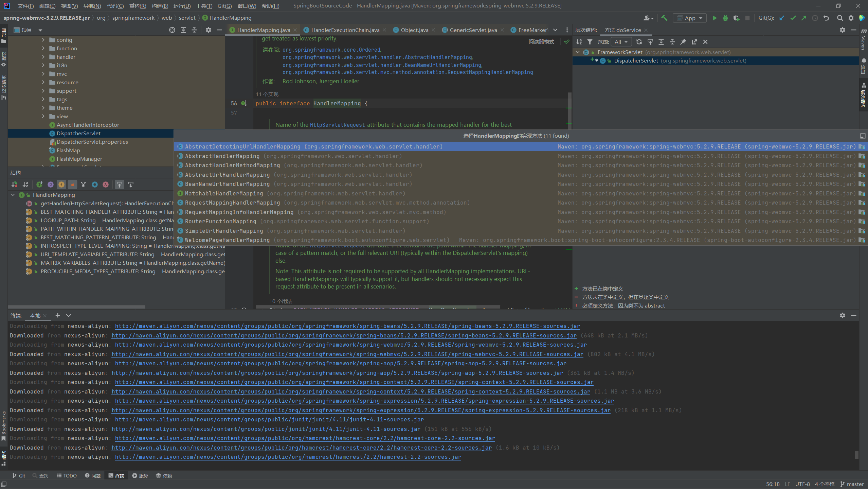
Task: Open the Git menu in menu bar
Action: pyautogui.click(x=224, y=6)
